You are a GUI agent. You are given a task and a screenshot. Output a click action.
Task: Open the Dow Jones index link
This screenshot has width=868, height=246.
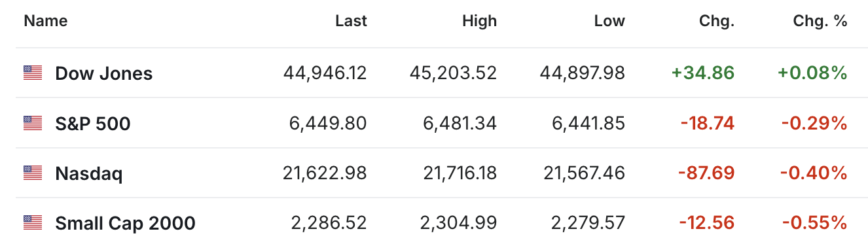[103, 73]
